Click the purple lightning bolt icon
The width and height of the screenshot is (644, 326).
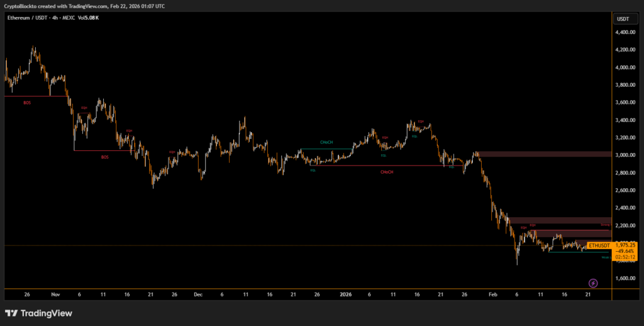pos(592,284)
